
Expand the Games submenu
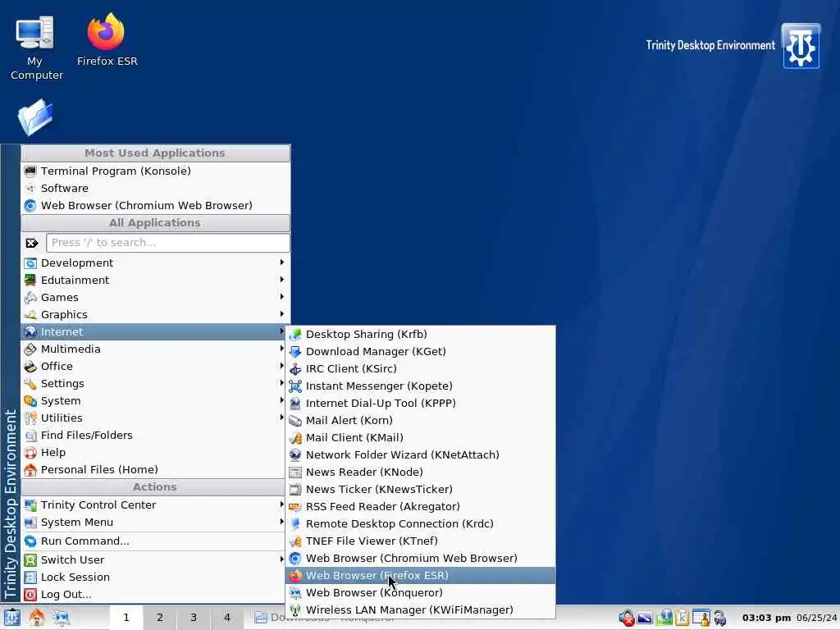pos(153,297)
